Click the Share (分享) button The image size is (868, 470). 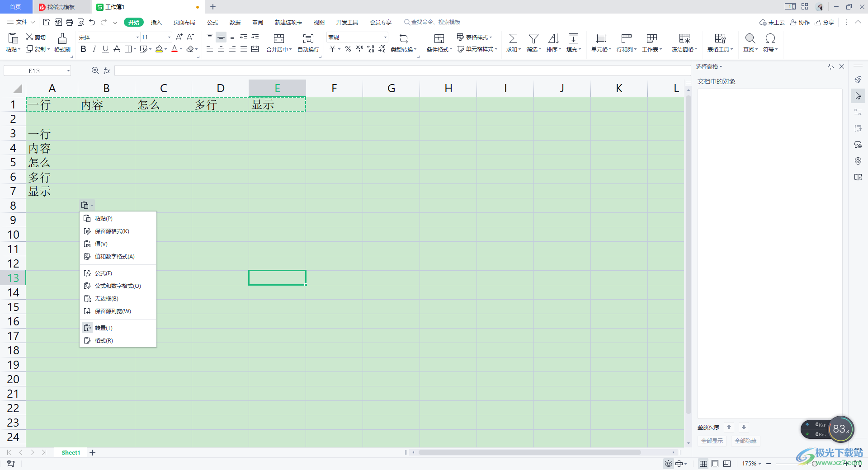click(x=825, y=22)
